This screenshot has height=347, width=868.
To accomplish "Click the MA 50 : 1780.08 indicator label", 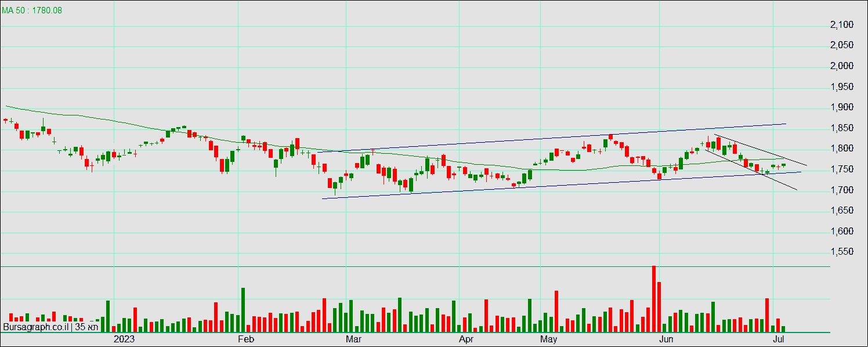I will (x=32, y=10).
